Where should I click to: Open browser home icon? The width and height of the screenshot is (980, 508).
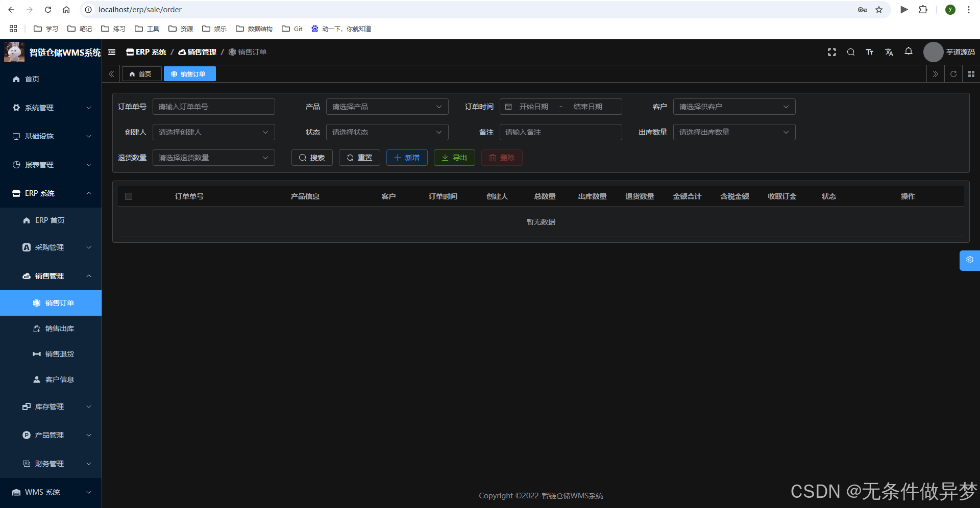[66, 10]
